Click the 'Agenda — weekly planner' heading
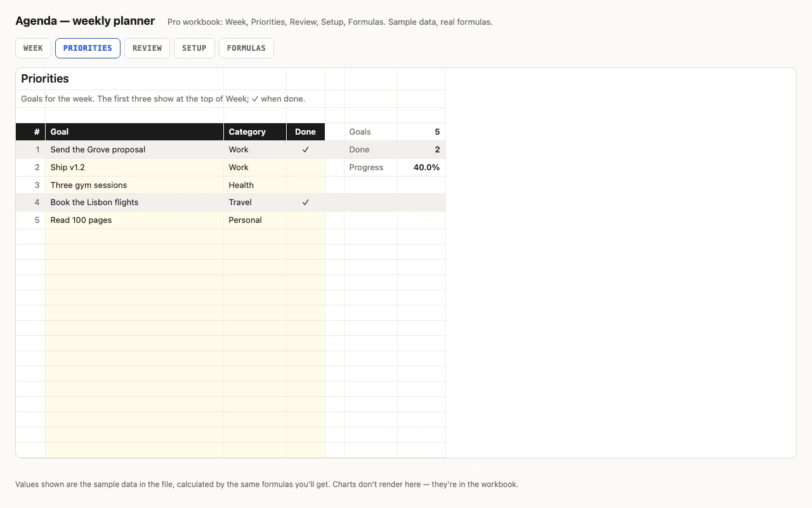 click(x=85, y=21)
